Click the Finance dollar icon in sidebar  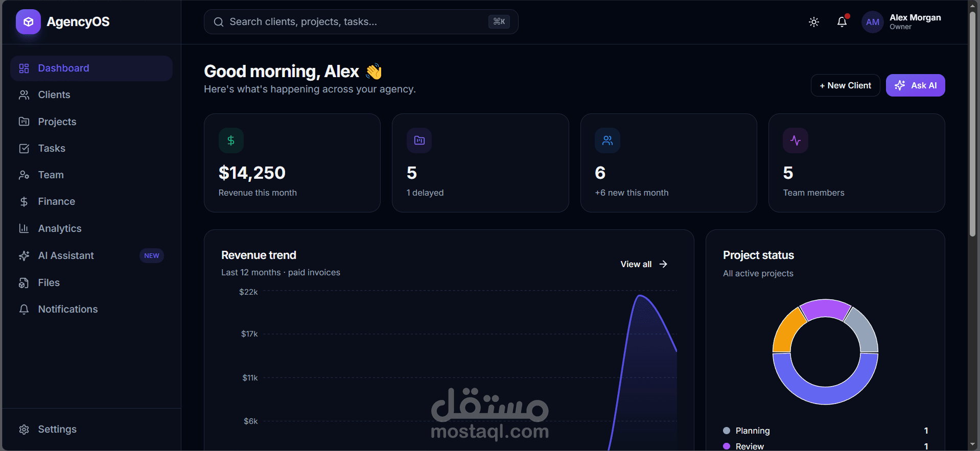pyautogui.click(x=24, y=202)
